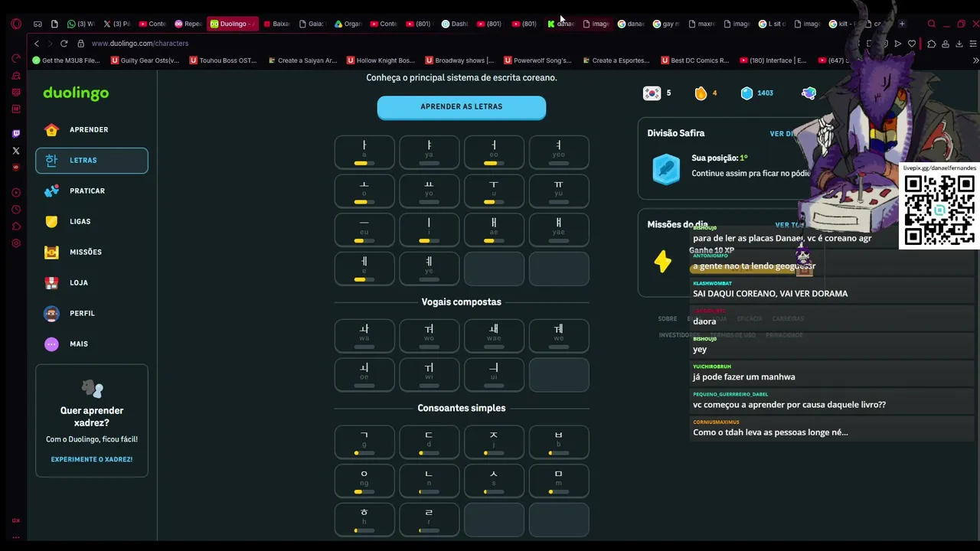The width and height of the screenshot is (980, 551).
Task: Click the Duolingo logo
Action: click(x=76, y=93)
